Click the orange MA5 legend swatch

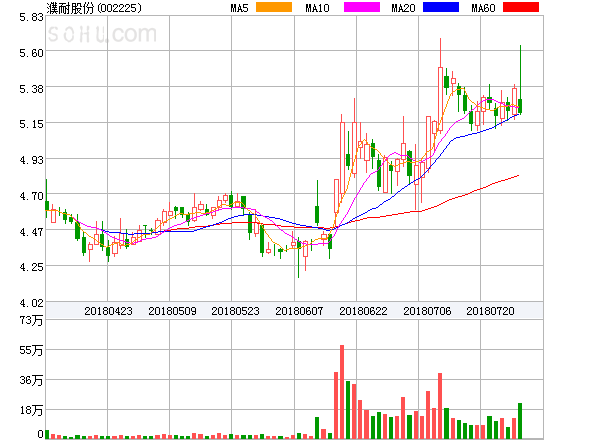coord(274,7)
